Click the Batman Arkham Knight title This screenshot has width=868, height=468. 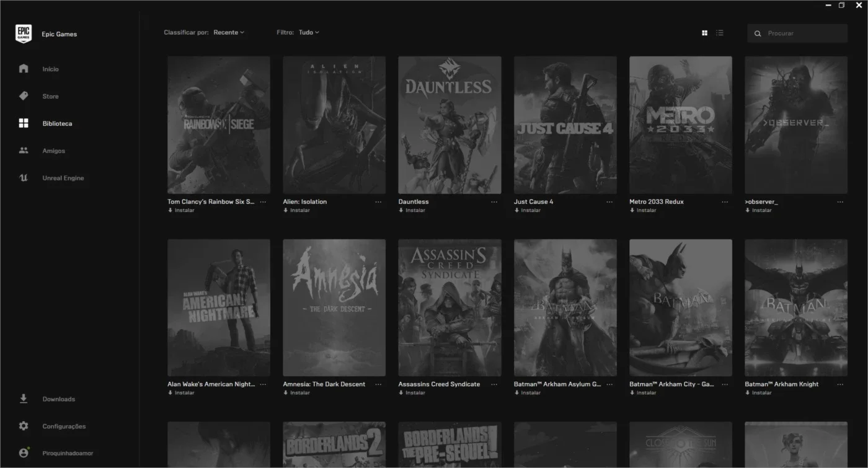[781, 384]
